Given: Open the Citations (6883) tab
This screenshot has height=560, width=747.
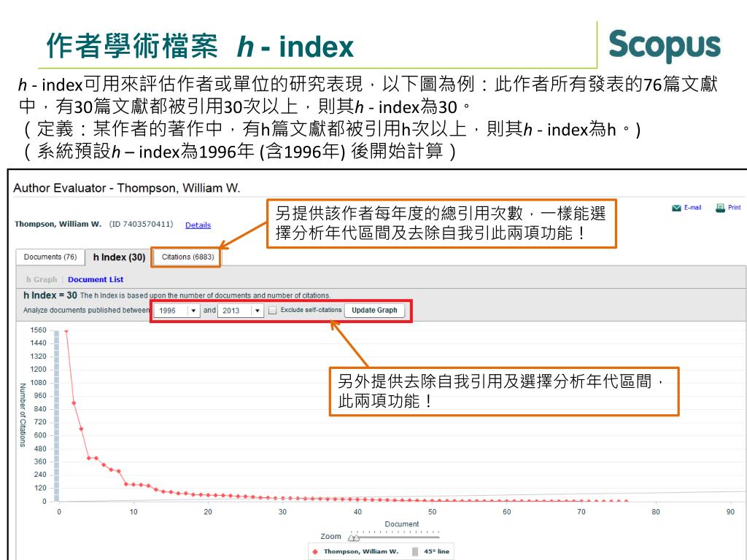Looking at the screenshot, I should tap(187, 257).
